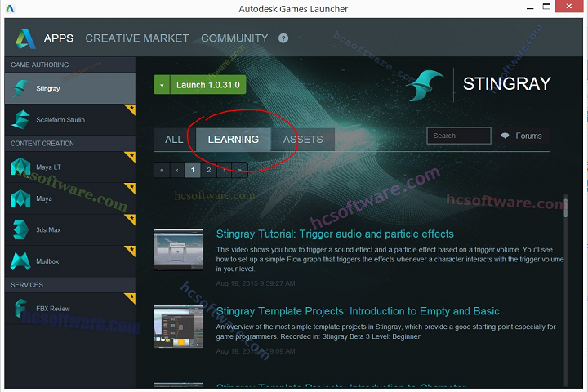Switch to the LEARNING tab
Viewport: 588px width, 392px height.
click(x=234, y=140)
